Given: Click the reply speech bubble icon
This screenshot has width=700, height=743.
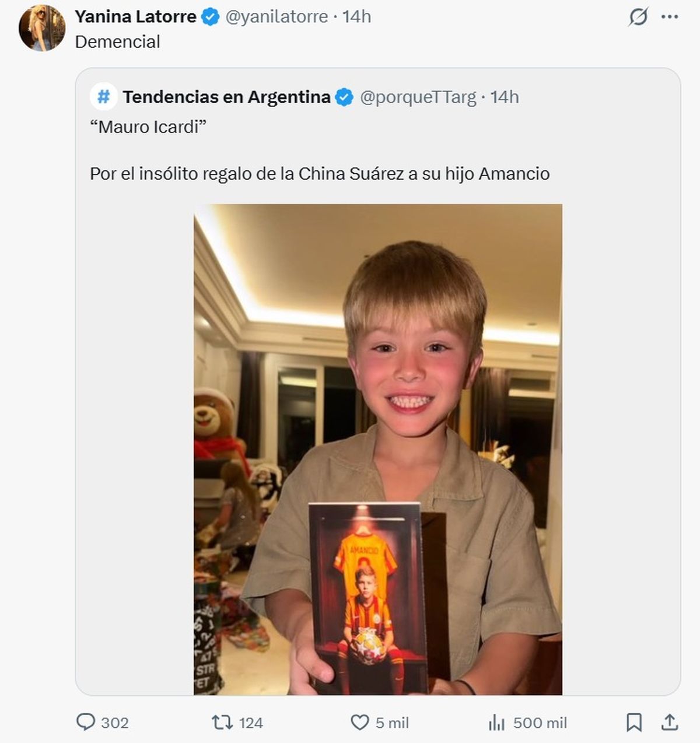Looking at the screenshot, I should (x=86, y=723).
